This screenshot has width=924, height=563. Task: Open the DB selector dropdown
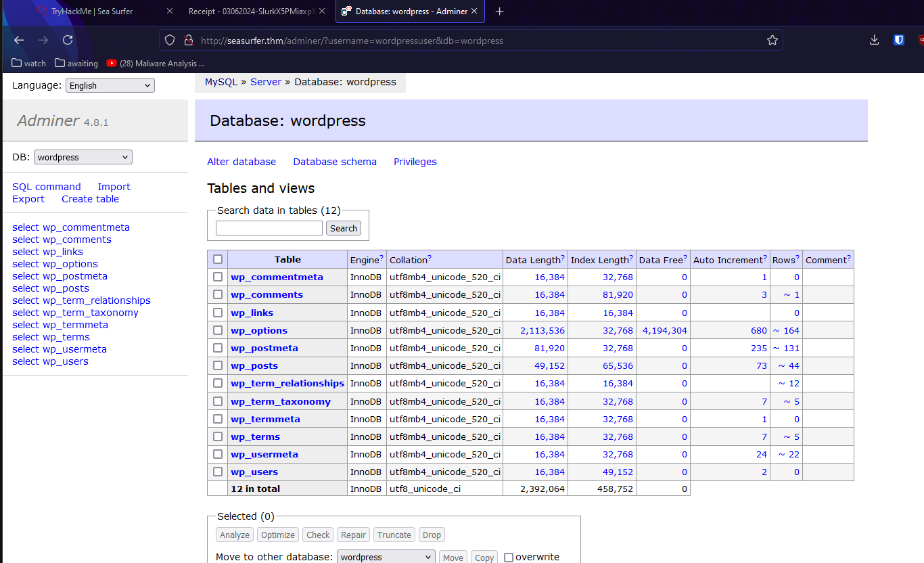point(83,157)
